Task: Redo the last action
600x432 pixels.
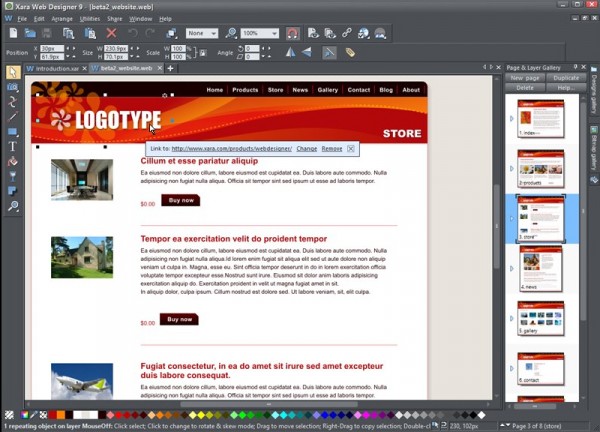Action: (x=150, y=33)
